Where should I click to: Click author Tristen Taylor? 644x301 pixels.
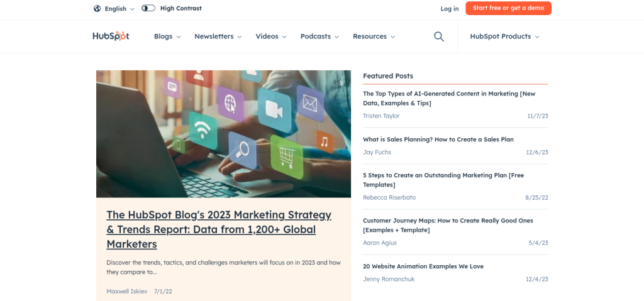point(381,116)
